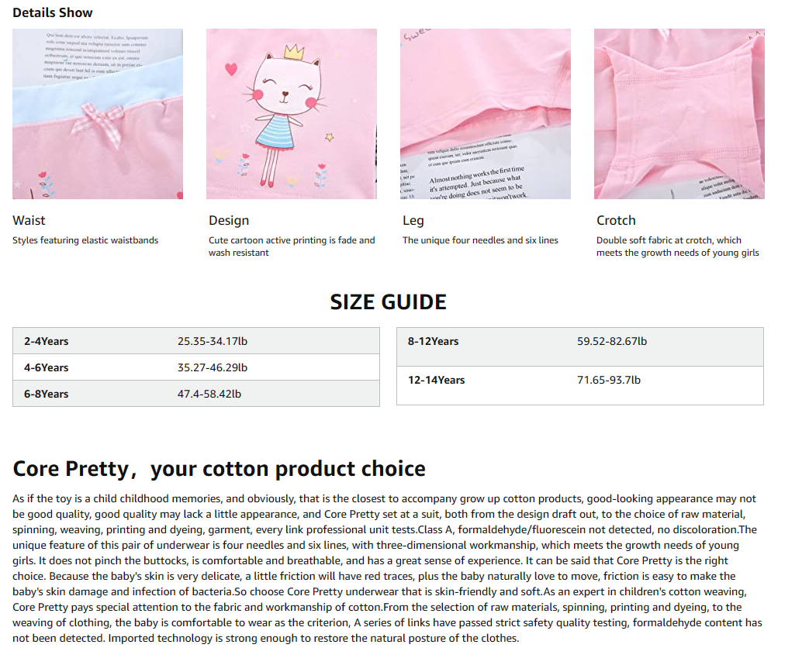Click the SIZE GUIDE heading
This screenshot has height=672, width=809.
point(389,302)
